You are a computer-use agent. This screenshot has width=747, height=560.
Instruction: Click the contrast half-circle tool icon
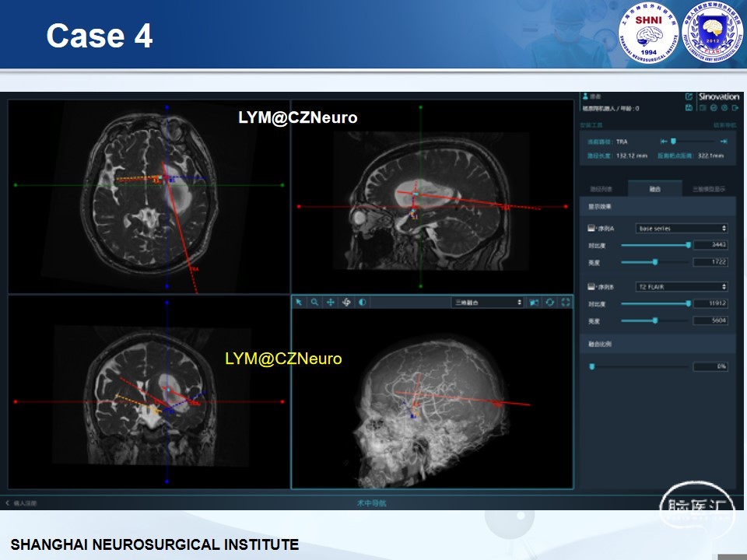pyautogui.click(x=362, y=302)
